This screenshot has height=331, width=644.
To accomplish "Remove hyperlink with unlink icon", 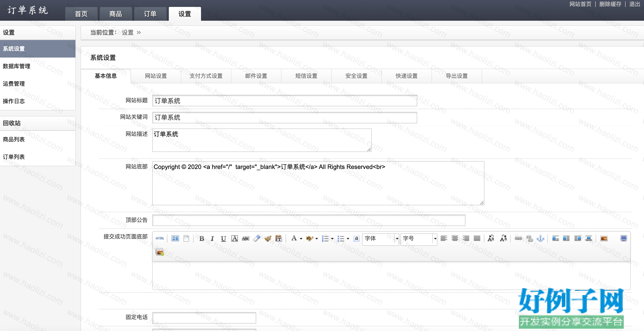I will (529, 238).
